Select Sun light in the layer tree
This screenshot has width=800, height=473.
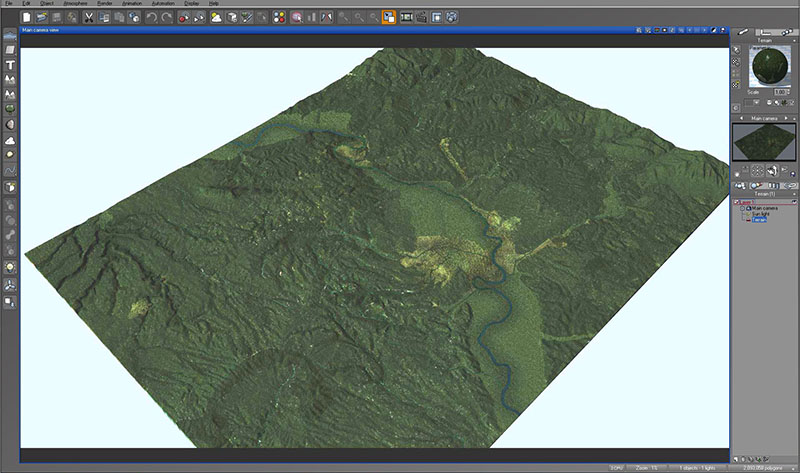point(759,212)
